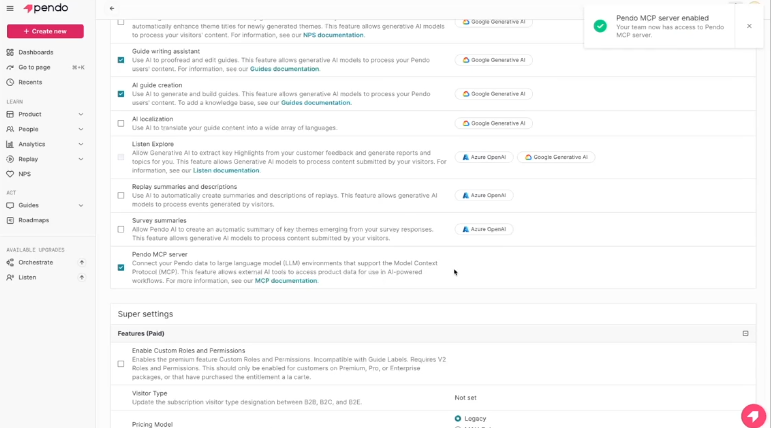Click the Product sidebar icon
The image size is (771, 428).
10,114
